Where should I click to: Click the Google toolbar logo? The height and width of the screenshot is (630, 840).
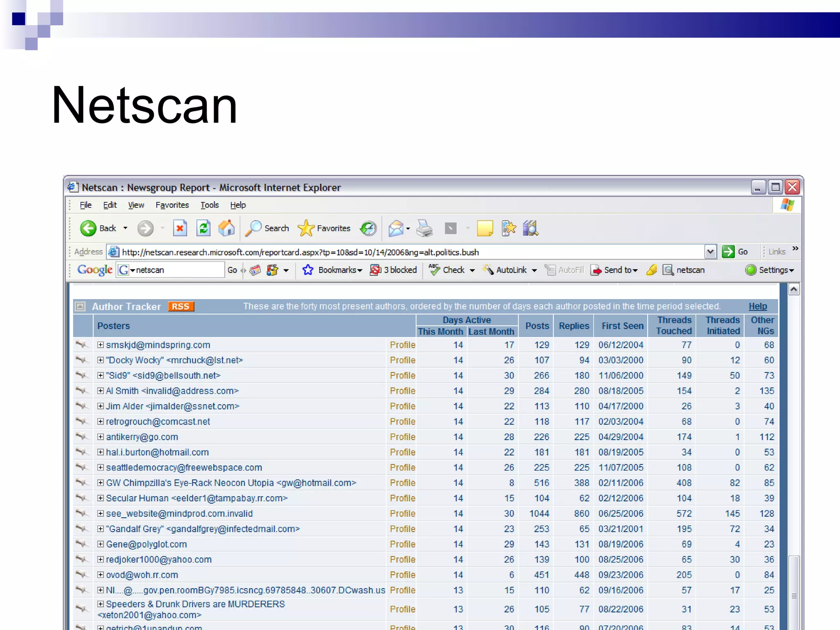95,270
